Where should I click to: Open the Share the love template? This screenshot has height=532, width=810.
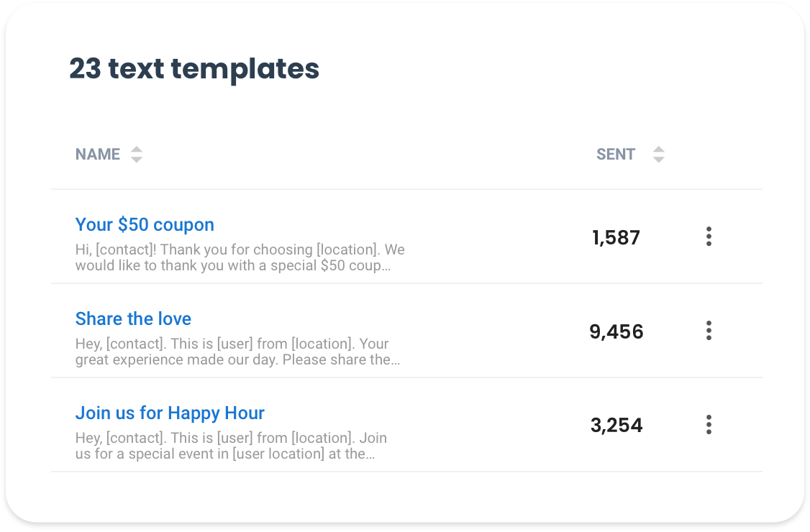pos(133,319)
